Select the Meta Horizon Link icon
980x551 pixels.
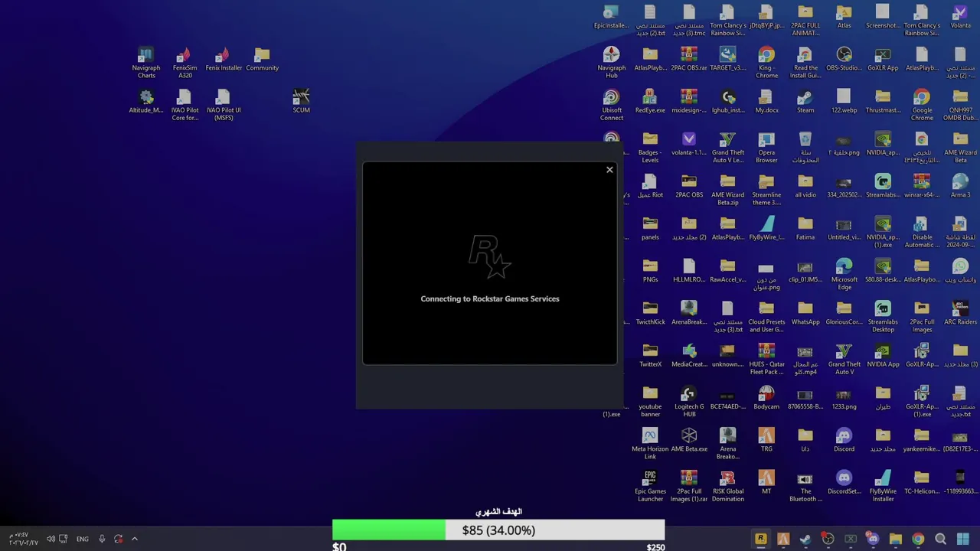click(x=650, y=444)
